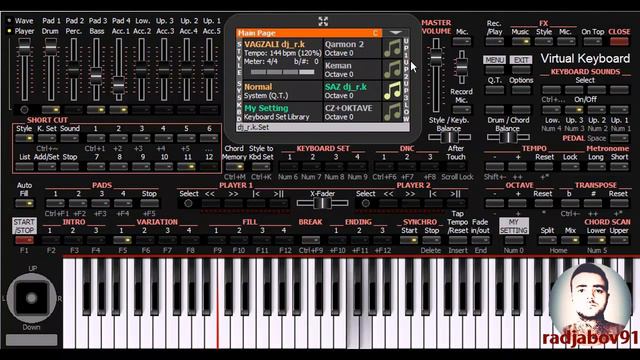The image size is (640, 360).
Task: Adjust the Mic. volume slider
Action: (x=462, y=67)
